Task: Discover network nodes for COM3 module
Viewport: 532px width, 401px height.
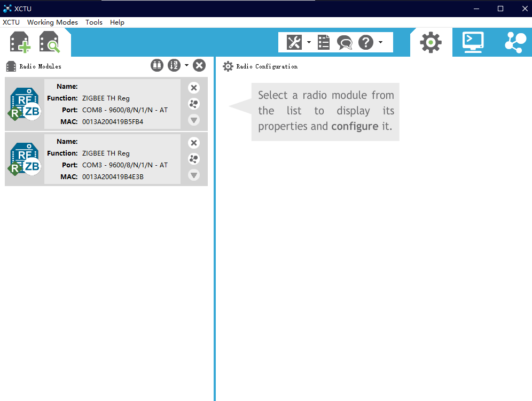Action: click(x=194, y=159)
